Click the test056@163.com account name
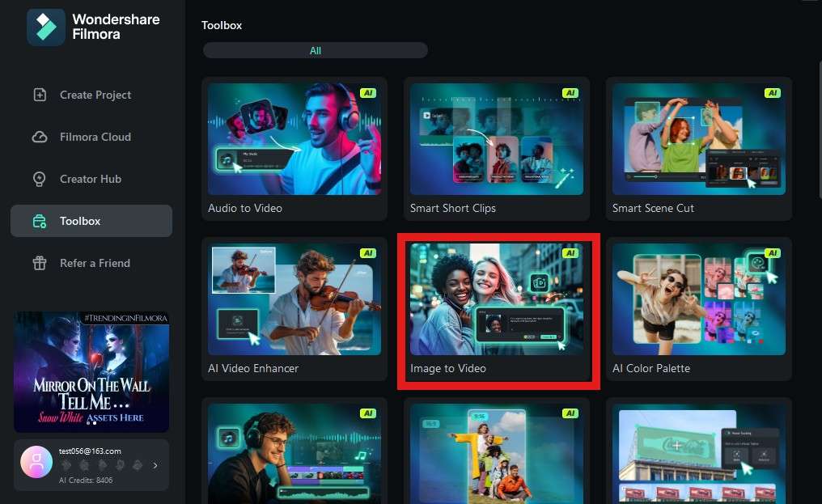Image resolution: width=822 pixels, height=504 pixels. tap(90, 451)
